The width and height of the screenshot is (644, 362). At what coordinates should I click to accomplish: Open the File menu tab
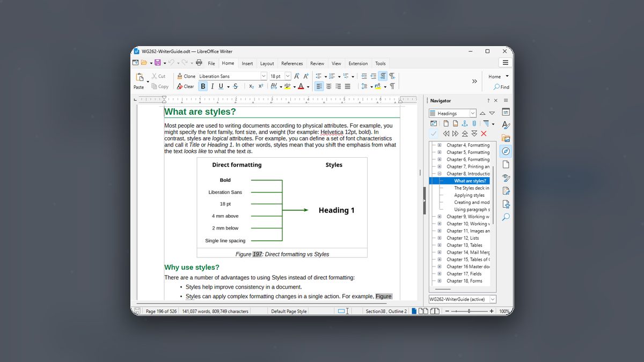tap(211, 63)
